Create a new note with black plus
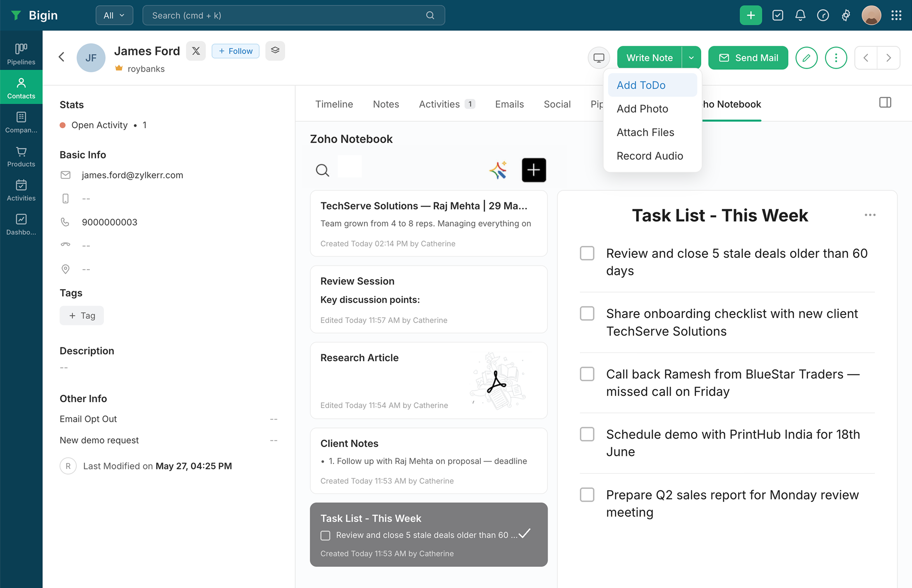The image size is (912, 588). [534, 170]
